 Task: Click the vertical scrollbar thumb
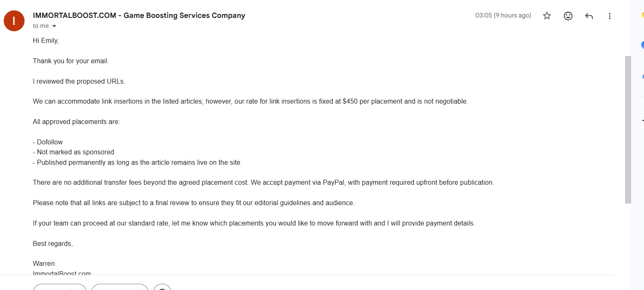(628, 130)
